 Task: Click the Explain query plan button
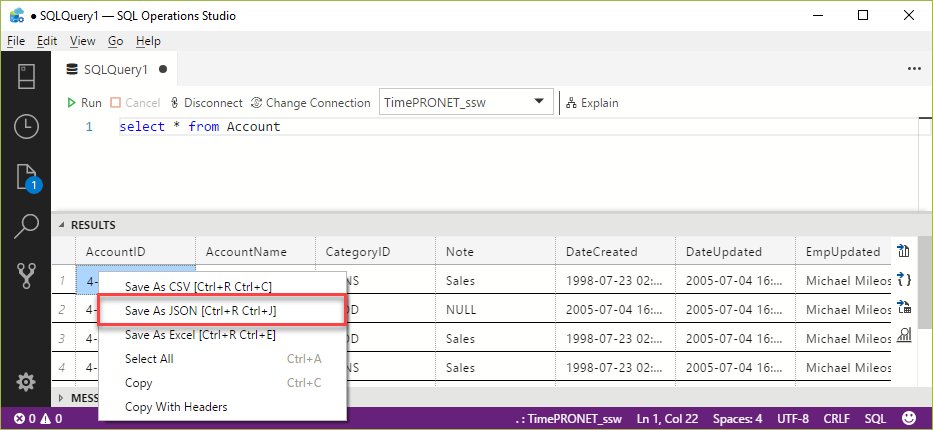click(592, 103)
